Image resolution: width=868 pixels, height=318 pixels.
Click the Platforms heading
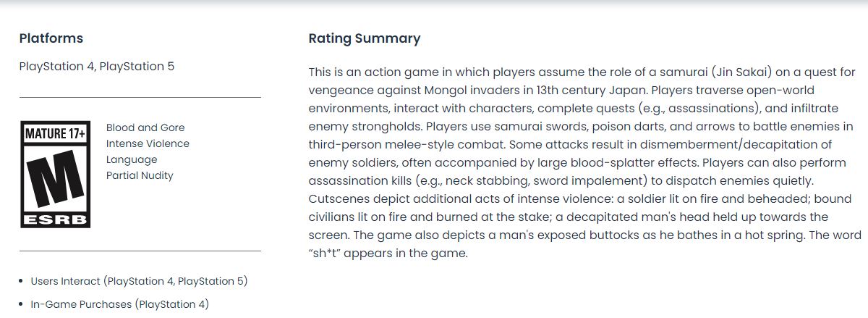point(51,38)
